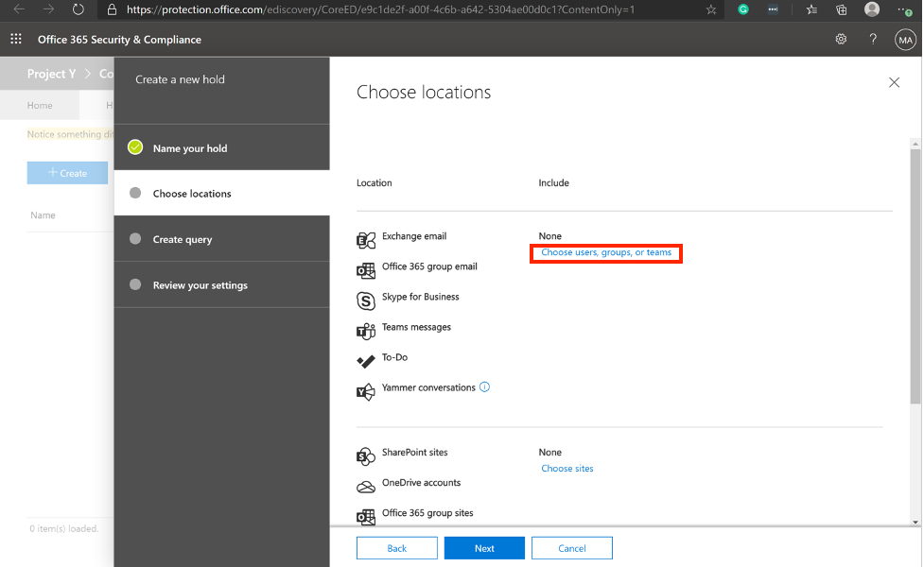924x567 pixels.
Task: Click the Skype for Business icon
Action: click(x=366, y=301)
